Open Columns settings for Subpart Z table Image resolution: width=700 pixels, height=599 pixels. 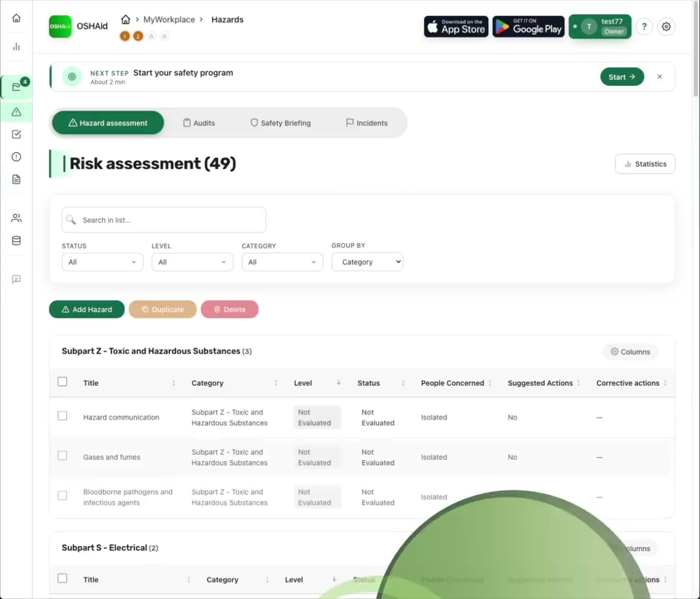click(631, 352)
